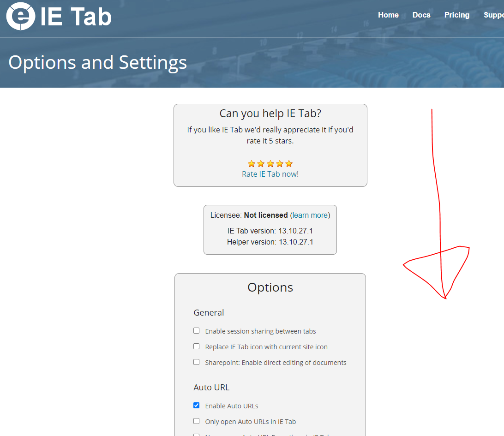Follow the 'Rate IE Tab now!' link
504x436 pixels.
click(x=270, y=174)
